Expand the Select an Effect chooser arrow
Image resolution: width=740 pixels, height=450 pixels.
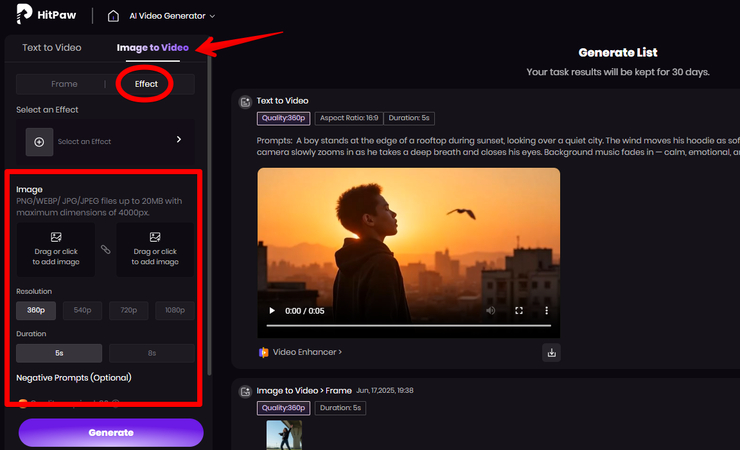click(179, 140)
